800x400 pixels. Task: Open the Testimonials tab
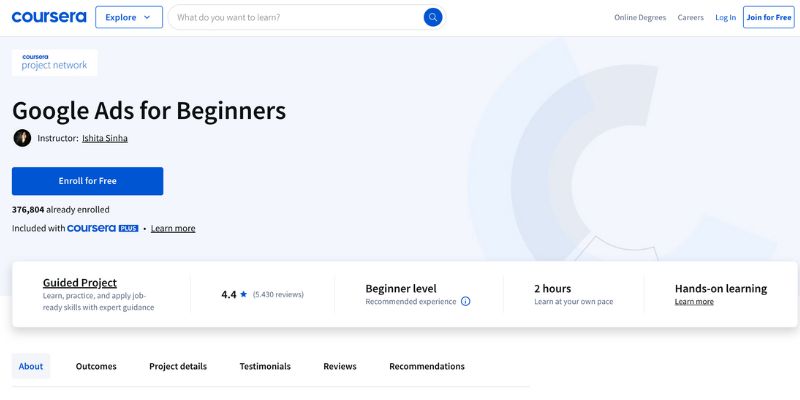coord(265,366)
